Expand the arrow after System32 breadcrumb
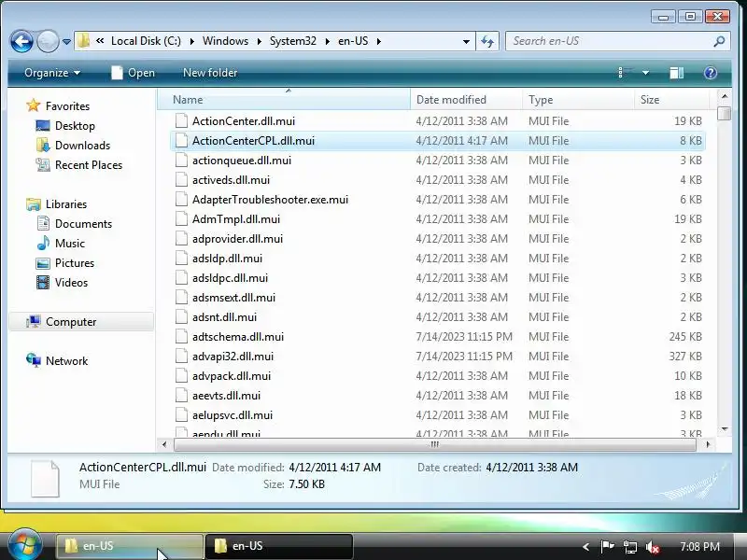This screenshot has width=747, height=560. point(328,41)
